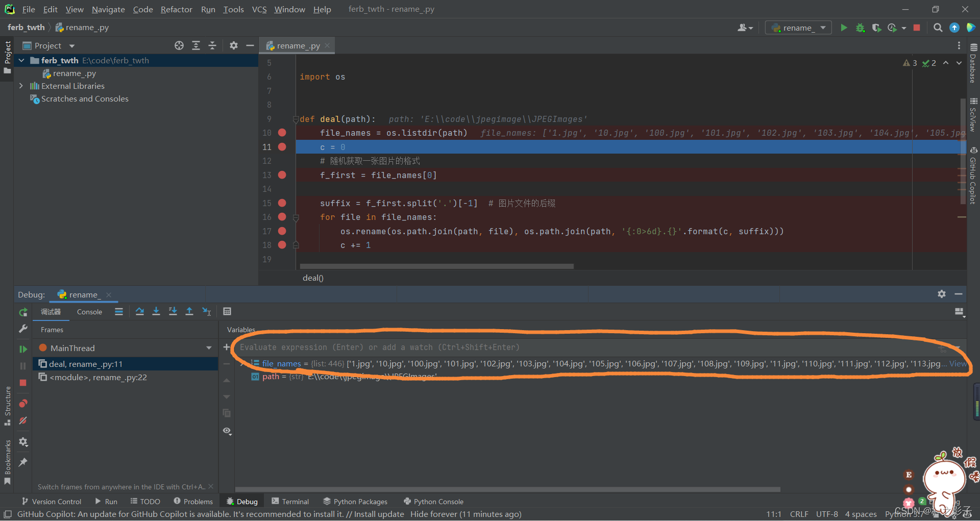Resume the paused program
Viewport: 980px width, 521px height.
pos(22,349)
